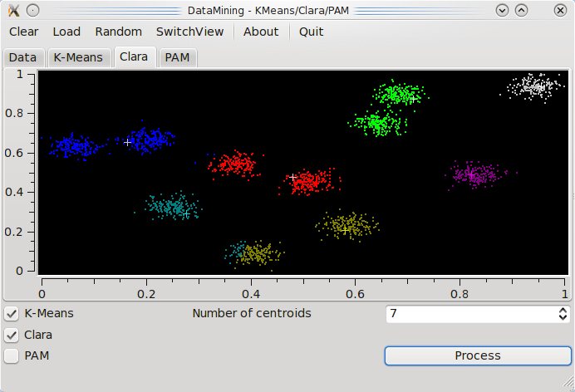
Task: Click the white cluster in the plot
Action: click(x=533, y=86)
